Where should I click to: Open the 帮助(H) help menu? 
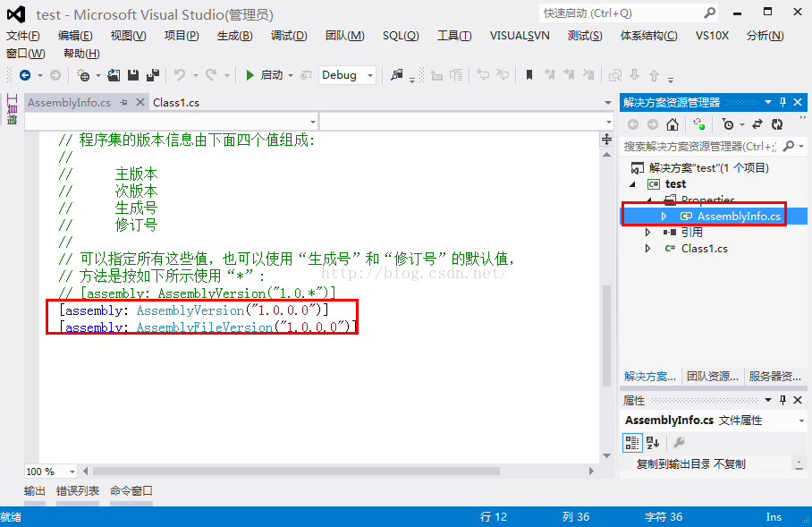[81, 54]
